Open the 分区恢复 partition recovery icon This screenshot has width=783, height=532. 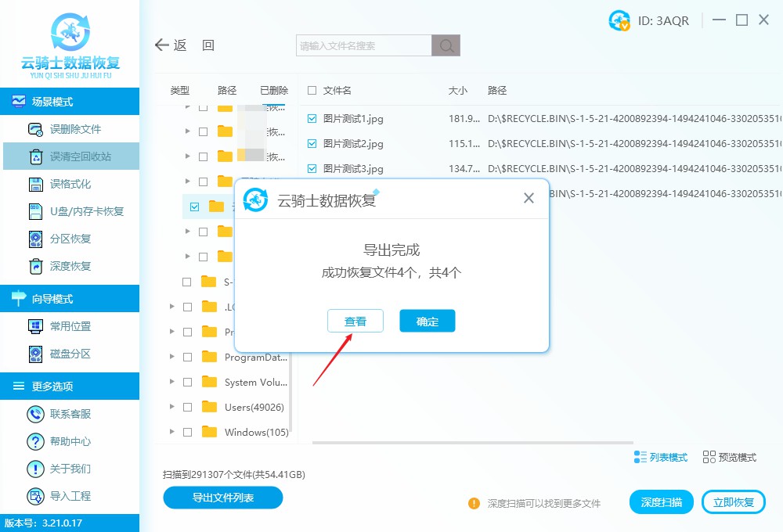tap(35, 239)
